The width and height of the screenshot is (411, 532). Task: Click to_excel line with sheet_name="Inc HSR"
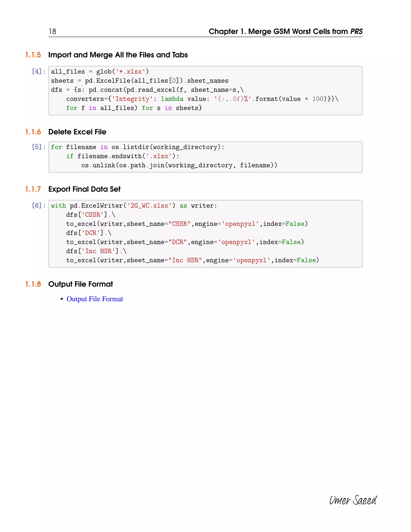point(193,260)
